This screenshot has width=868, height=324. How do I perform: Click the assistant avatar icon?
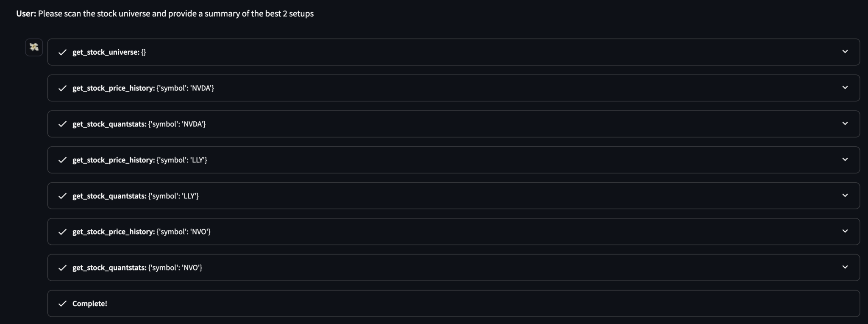34,47
